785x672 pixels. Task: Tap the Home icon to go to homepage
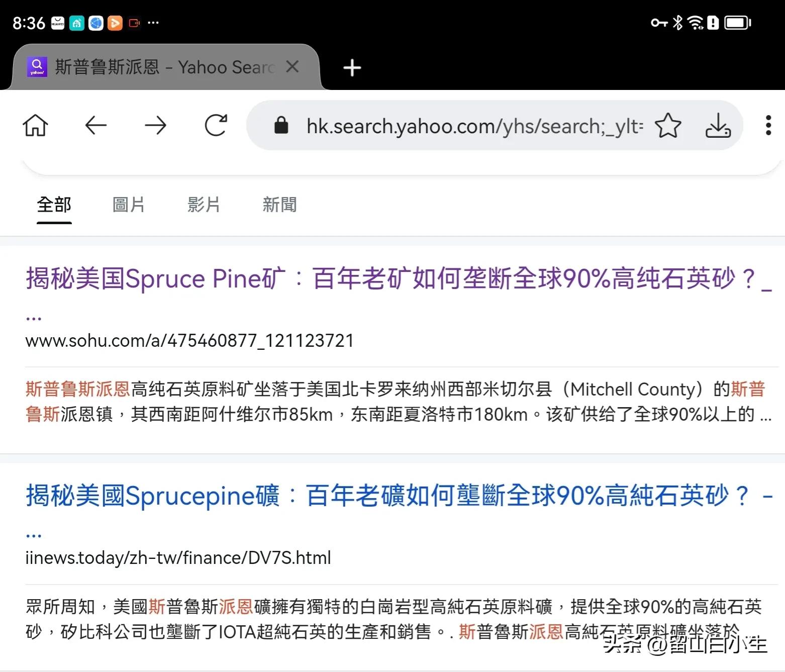(x=35, y=126)
